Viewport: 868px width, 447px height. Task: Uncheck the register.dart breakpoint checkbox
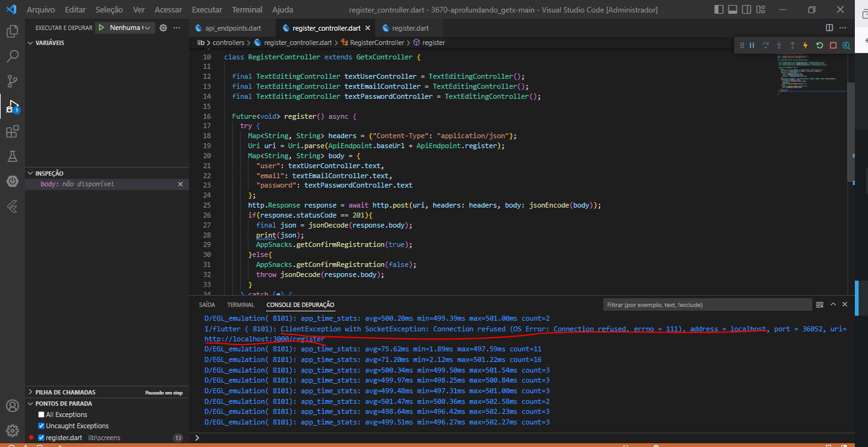click(x=41, y=438)
